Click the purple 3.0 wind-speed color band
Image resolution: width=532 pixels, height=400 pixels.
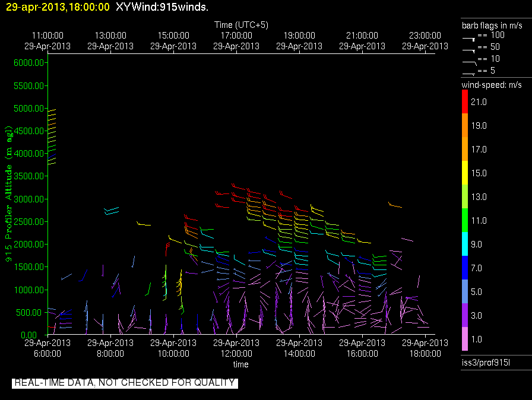(x=465, y=315)
